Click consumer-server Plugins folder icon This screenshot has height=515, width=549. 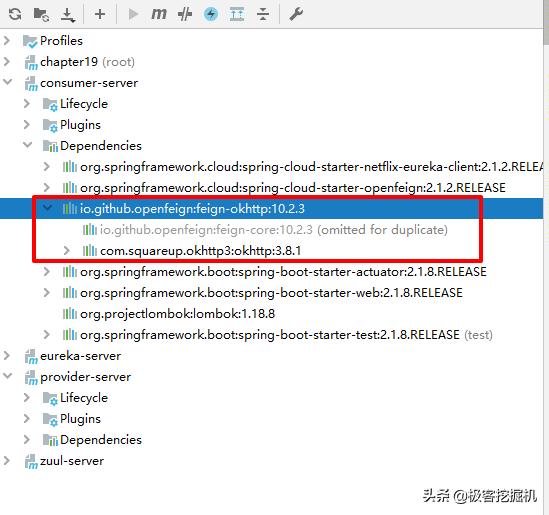click(x=50, y=125)
